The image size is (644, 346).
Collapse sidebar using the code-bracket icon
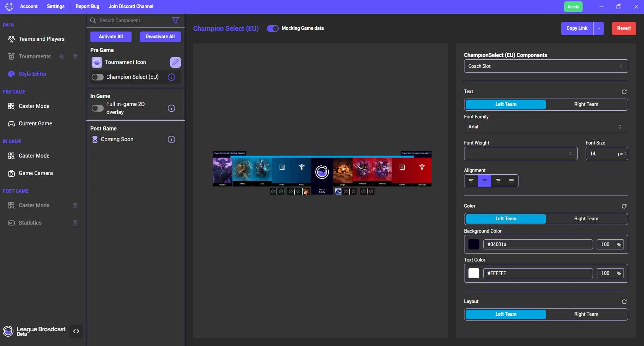(x=76, y=331)
